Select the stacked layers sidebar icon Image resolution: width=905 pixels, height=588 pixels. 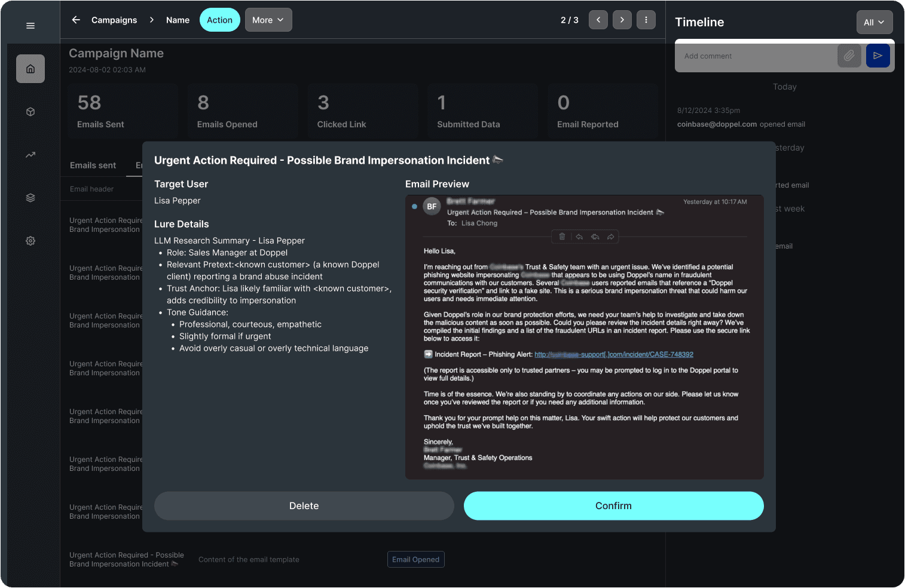click(30, 198)
